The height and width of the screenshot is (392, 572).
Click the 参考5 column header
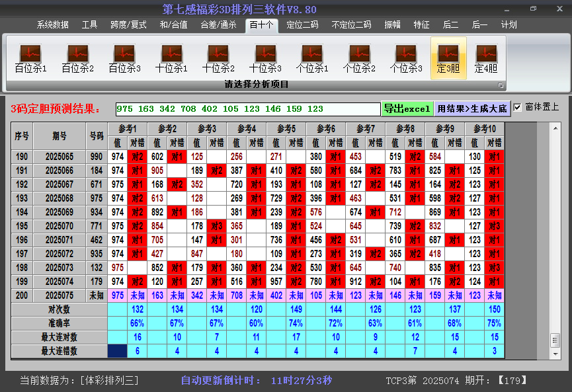click(x=286, y=129)
